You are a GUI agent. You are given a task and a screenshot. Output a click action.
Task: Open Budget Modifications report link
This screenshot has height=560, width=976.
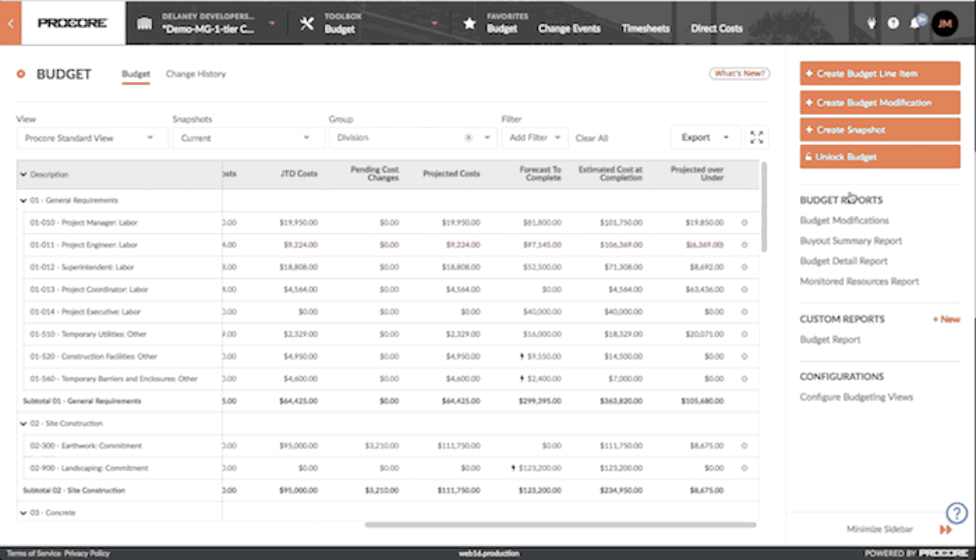pyautogui.click(x=844, y=220)
